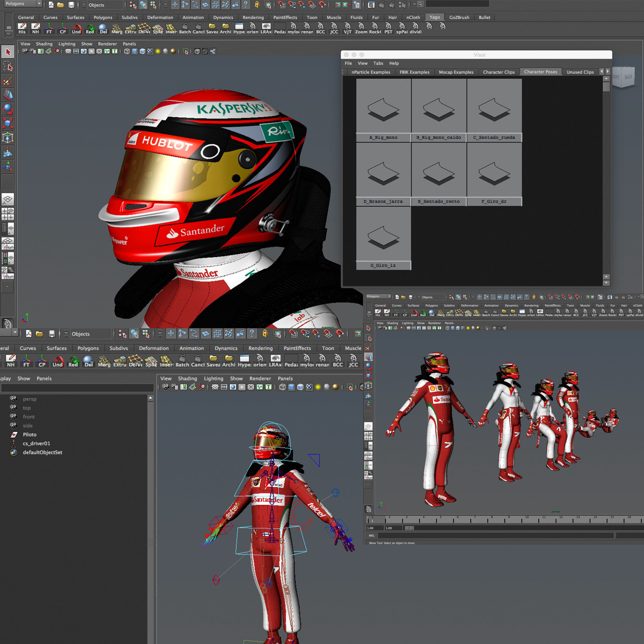This screenshot has width=644, height=644.
Task: Toggle grid display in the top viewport toolbar
Action: (x=68, y=51)
